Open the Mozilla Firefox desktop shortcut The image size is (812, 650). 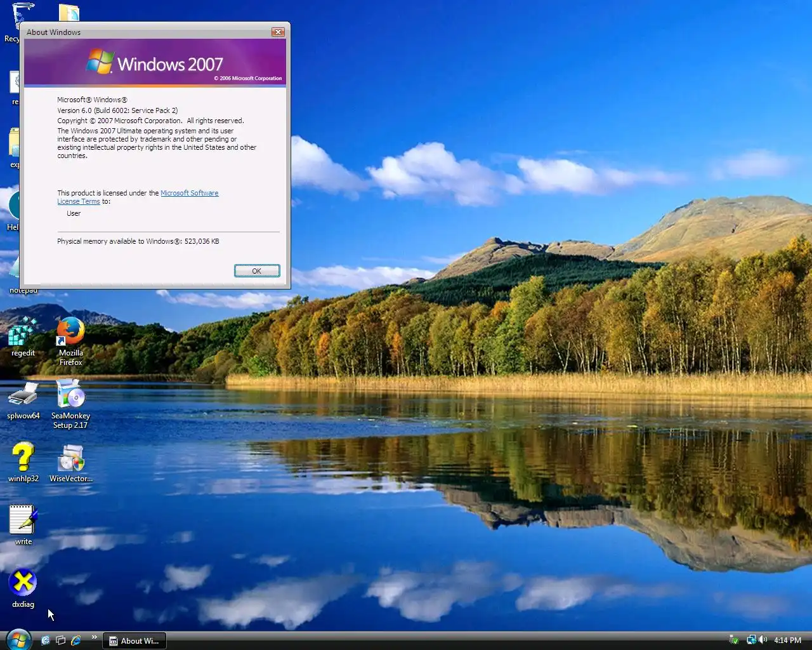pyautogui.click(x=70, y=341)
